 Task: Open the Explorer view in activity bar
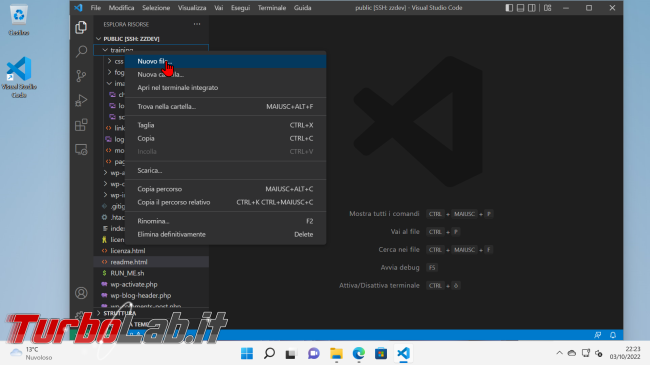pos(81,27)
